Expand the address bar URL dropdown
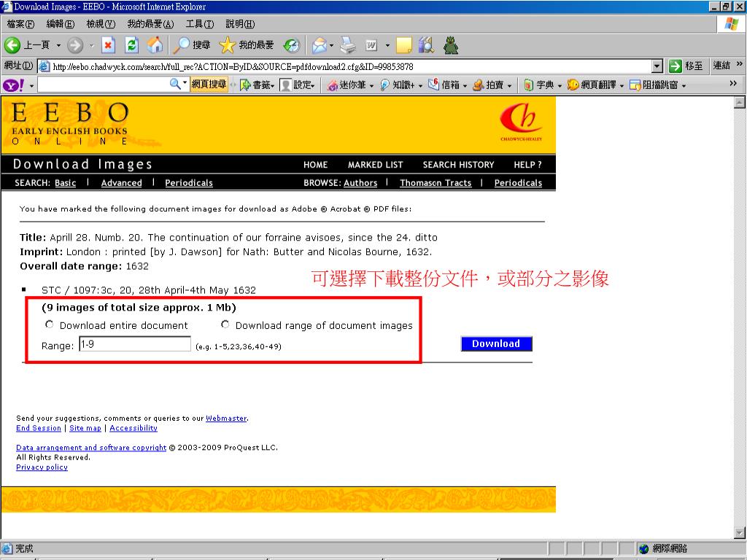 click(657, 66)
